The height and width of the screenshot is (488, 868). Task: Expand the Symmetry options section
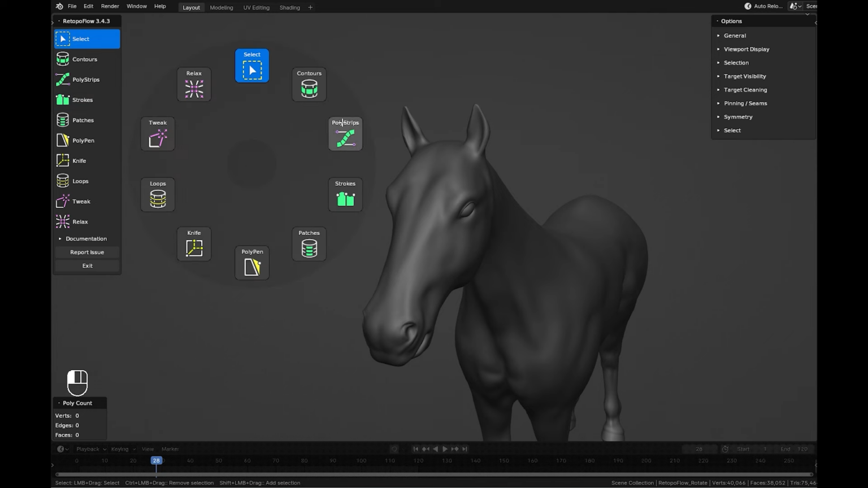click(x=738, y=116)
